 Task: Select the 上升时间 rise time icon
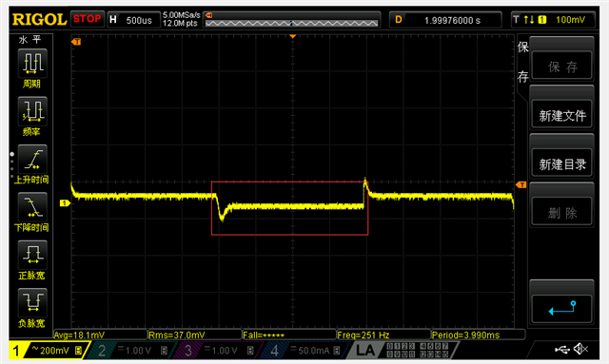[32, 159]
